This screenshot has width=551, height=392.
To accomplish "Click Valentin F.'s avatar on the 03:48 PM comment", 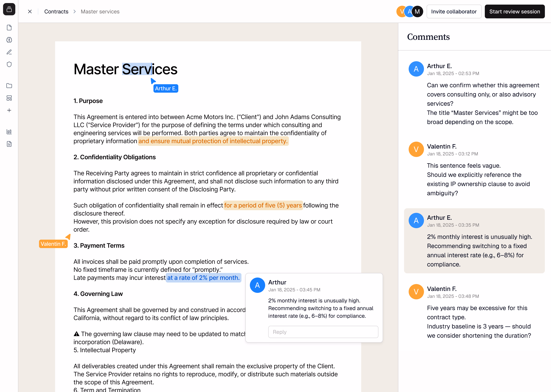I will click(x=416, y=292).
